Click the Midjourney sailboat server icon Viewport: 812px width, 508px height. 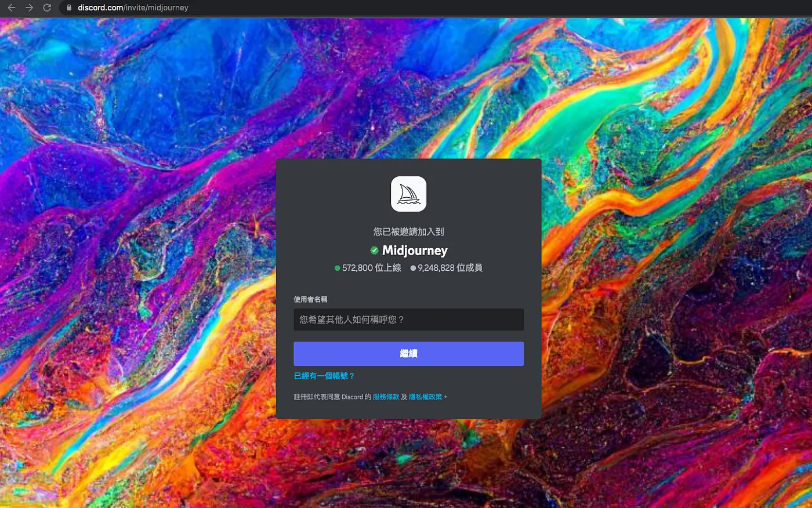point(408,194)
